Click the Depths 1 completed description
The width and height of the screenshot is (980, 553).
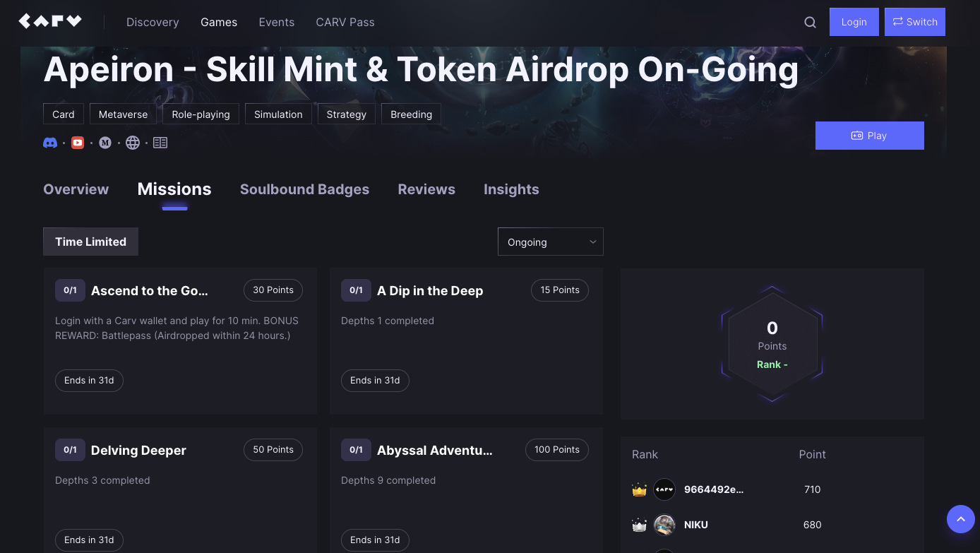tap(388, 321)
